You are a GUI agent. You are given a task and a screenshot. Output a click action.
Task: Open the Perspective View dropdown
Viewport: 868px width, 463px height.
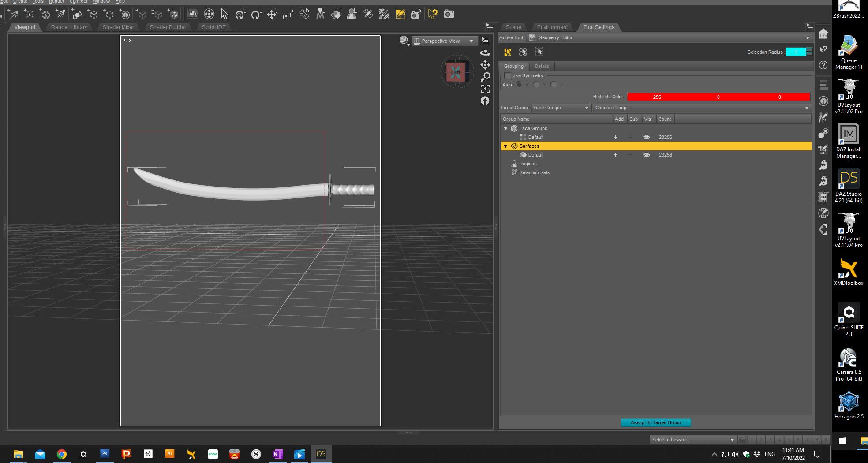point(444,41)
